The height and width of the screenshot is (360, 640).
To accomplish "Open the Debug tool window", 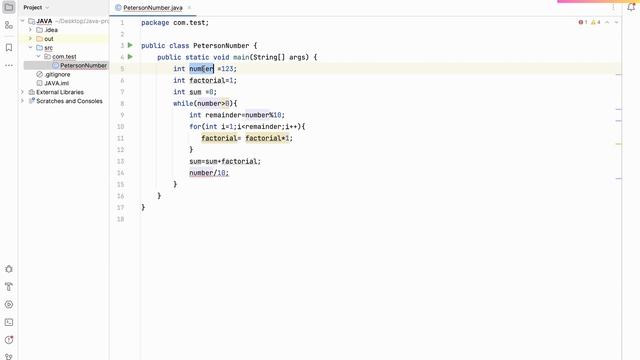I will pyautogui.click(x=9, y=269).
